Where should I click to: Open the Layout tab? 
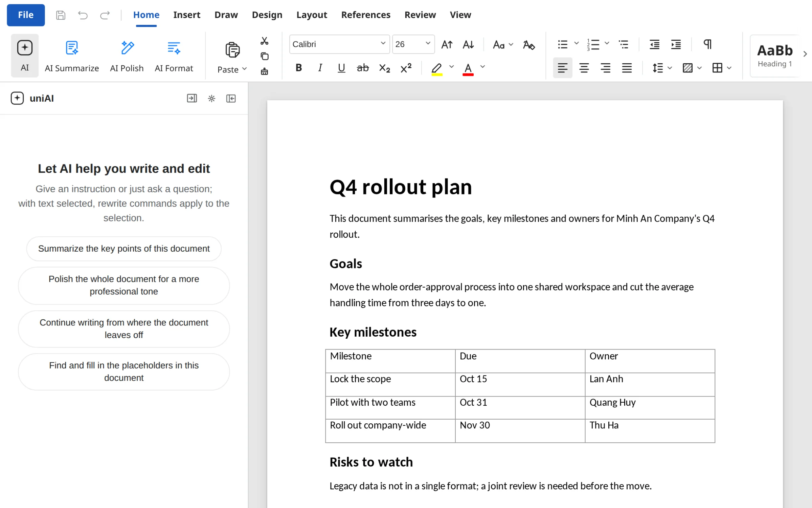click(x=312, y=15)
